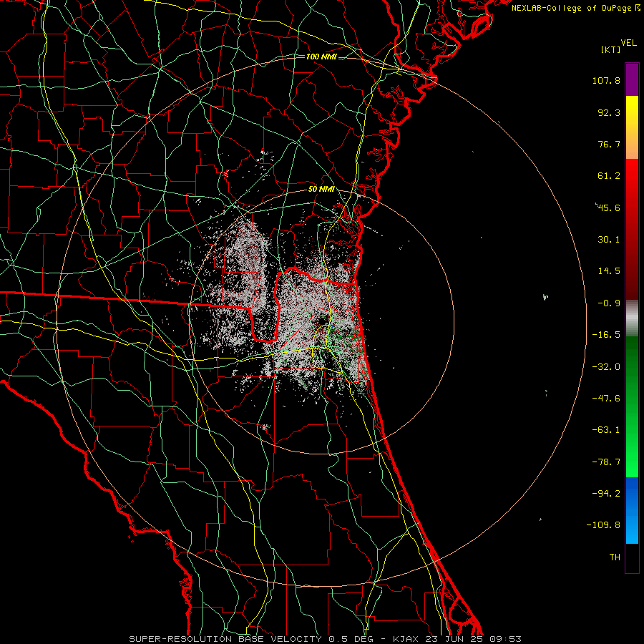Click the Super-Resolution Base Velocity caption
Screen dimensions: 644x644
326,639
